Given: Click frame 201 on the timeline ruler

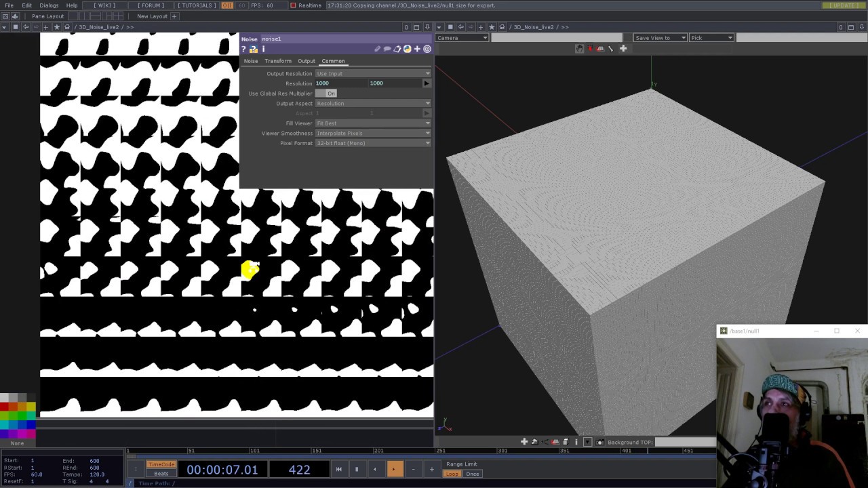Looking at the screenshot, I should (x=378, y=451).
